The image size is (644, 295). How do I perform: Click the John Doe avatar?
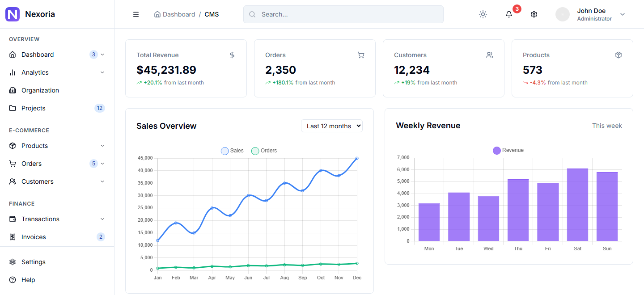(x=563, y=14)
